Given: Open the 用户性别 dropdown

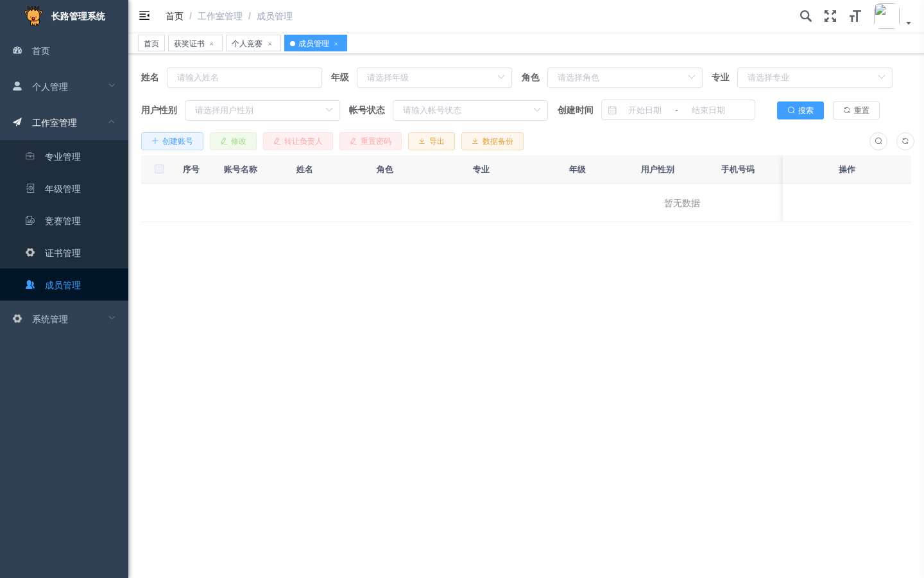Looking at the screenshot, I should point(262,110).
